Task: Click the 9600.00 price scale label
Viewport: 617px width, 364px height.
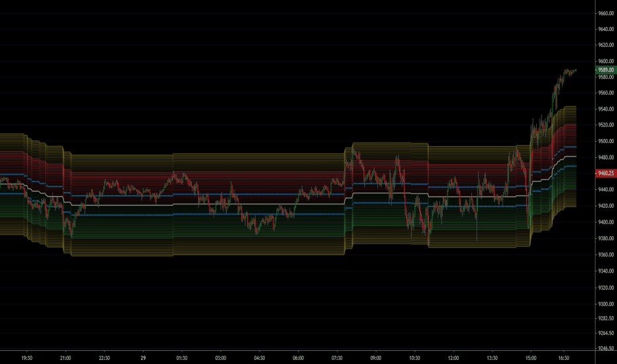Action: click(x=606, y=61)
